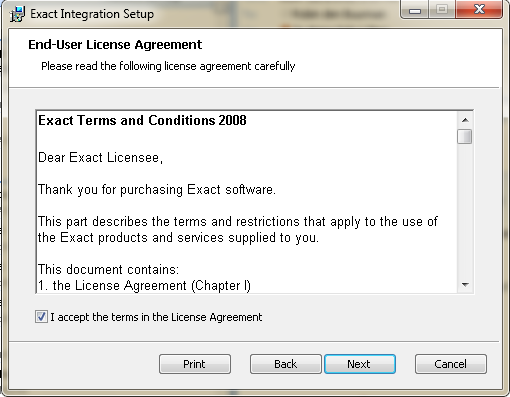510x397 pixels.
Task: Click the license text scroll up arrow
Action: pos(465,120)
